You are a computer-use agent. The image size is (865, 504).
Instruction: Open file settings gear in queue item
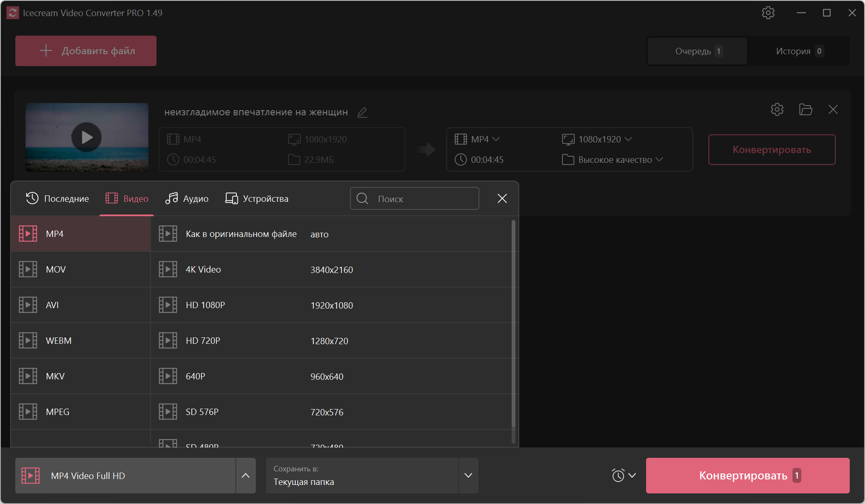[777, 110]
